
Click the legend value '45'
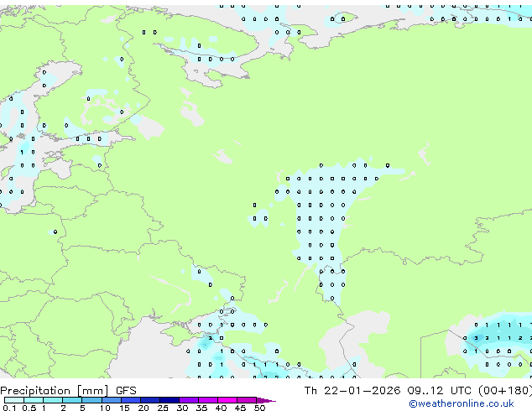240,408
